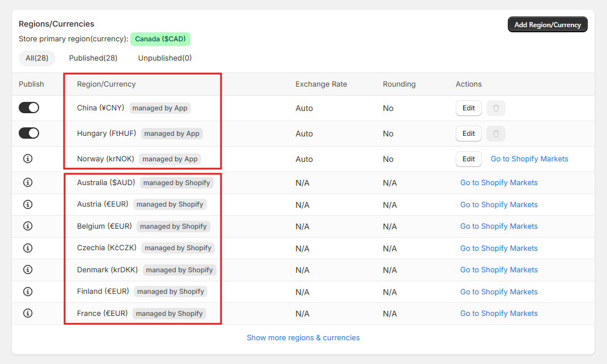This screenshot has height=364, width=607.
Task: Open Go to Shopify Markets for Belgium
Action: coord(499,226)
